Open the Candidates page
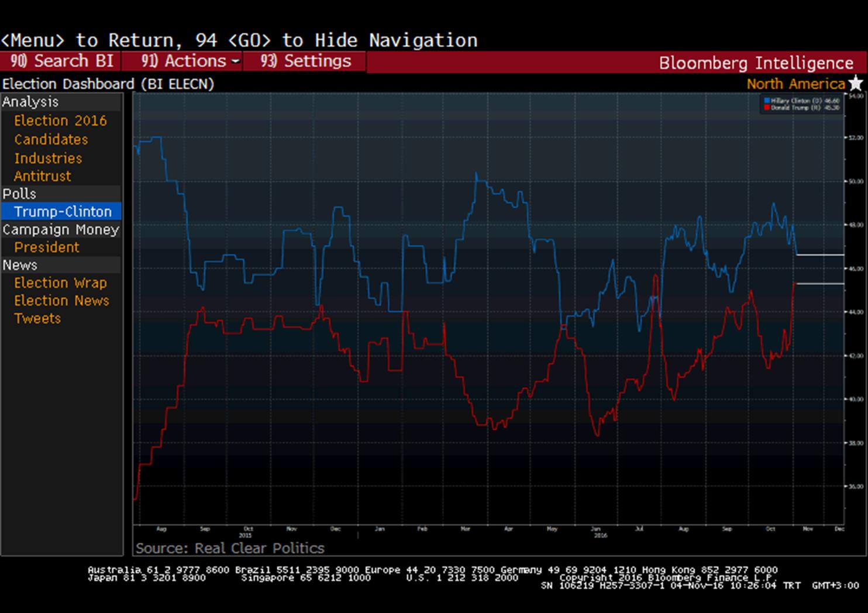Screen dimensions: 868x613 click(51, 139)
